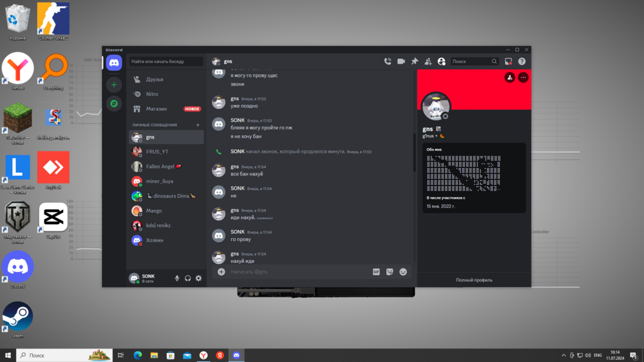Open sticker picker icon

(x=390, y=272)
